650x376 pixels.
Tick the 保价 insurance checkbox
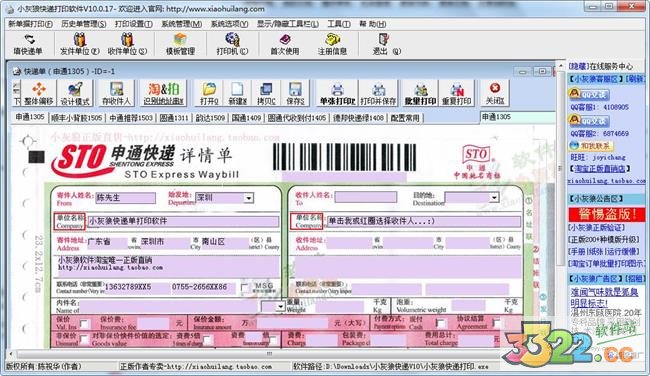coord(84,324)
